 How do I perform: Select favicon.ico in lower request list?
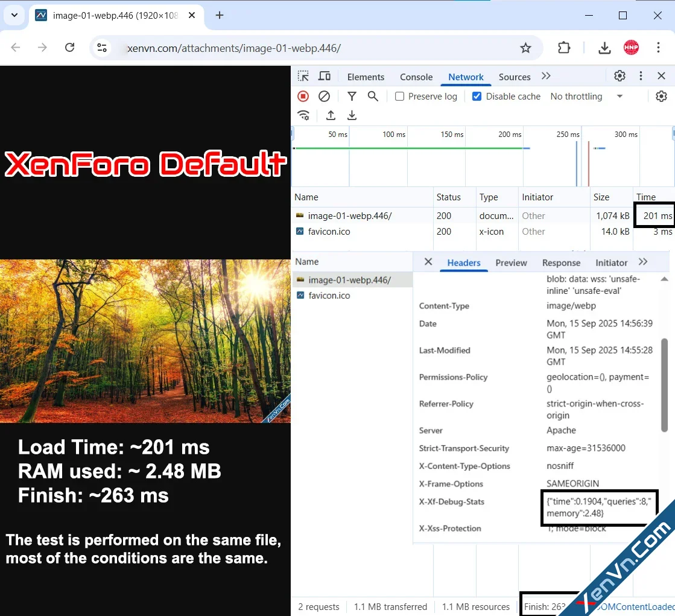329,296
